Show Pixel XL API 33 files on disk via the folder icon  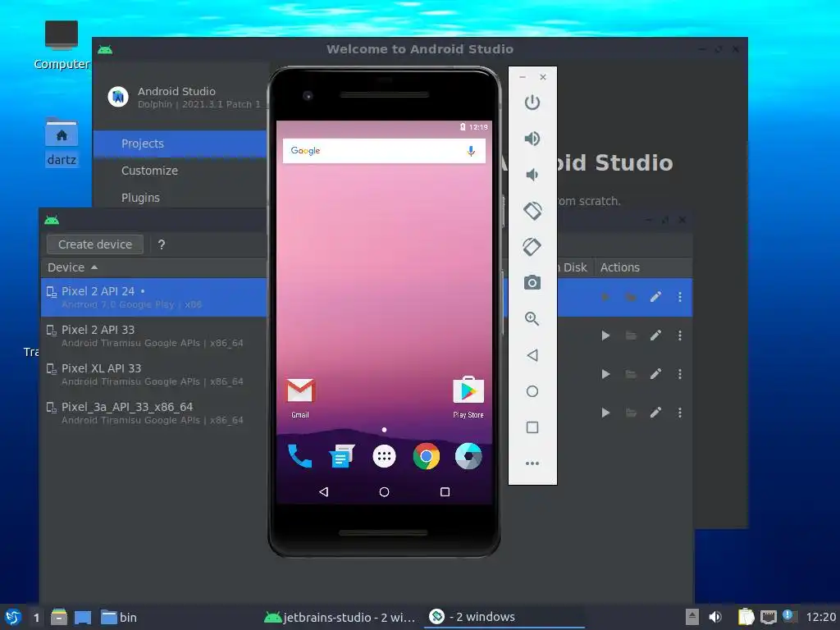point(631,374)
